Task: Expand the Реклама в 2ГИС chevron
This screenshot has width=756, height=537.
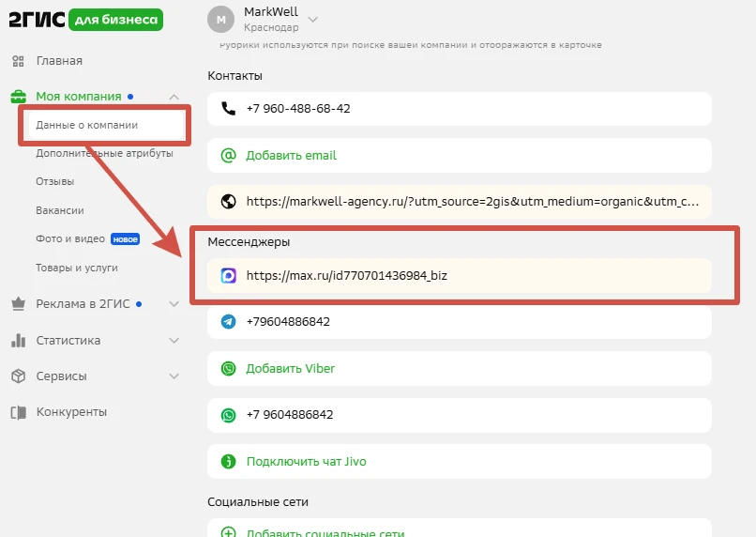Action: click(x=174, y=304)
